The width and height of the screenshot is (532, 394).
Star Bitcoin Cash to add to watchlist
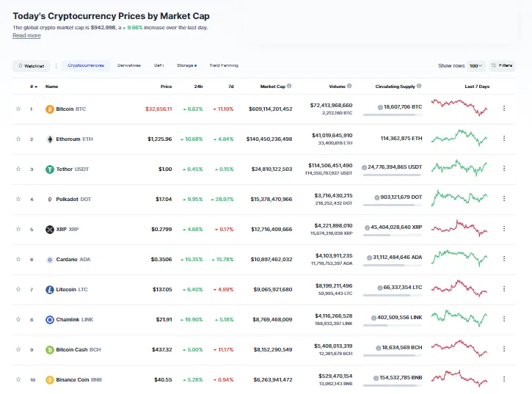(18, 349)
